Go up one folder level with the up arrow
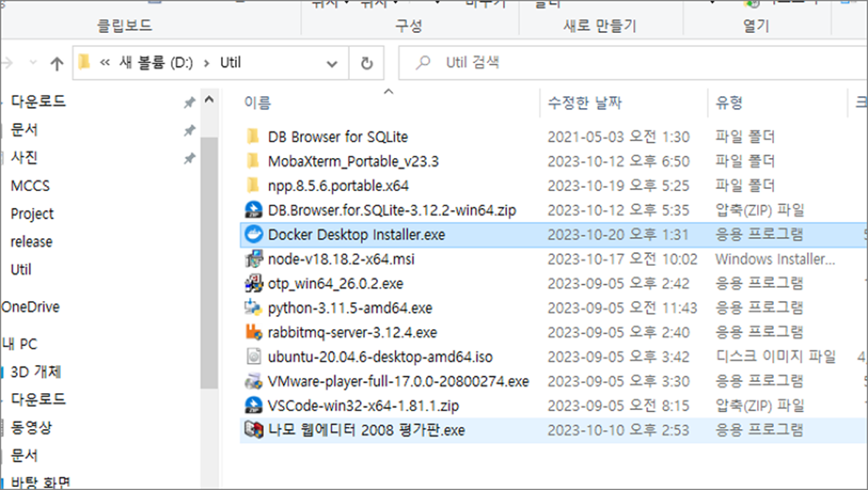The image size is (868, 490). (x=57, y=64)
